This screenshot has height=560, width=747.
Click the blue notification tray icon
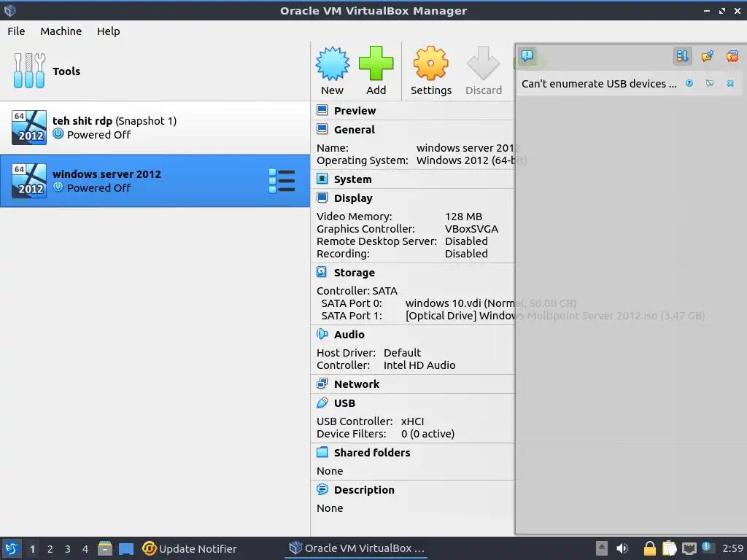pyautogui.click(x=706, y=547)
